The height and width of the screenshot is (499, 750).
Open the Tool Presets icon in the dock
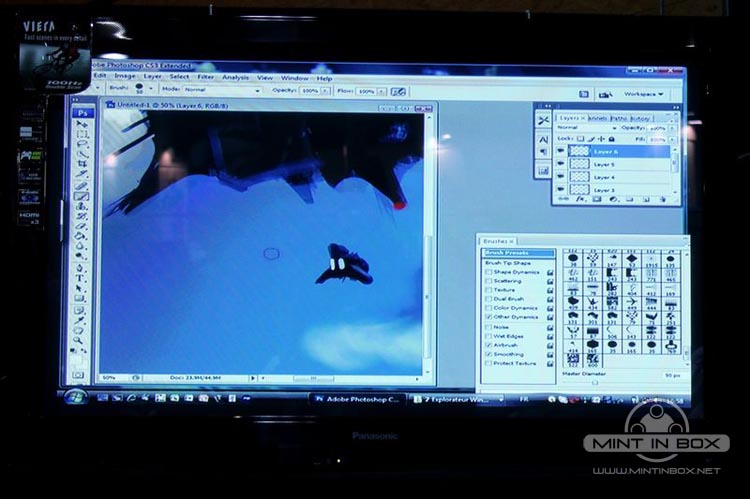[543, 120]
